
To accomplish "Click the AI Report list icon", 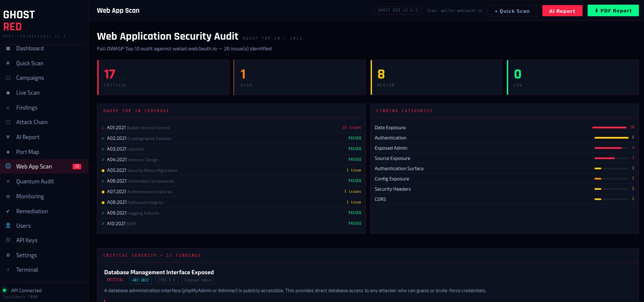I will coord(8,137).
